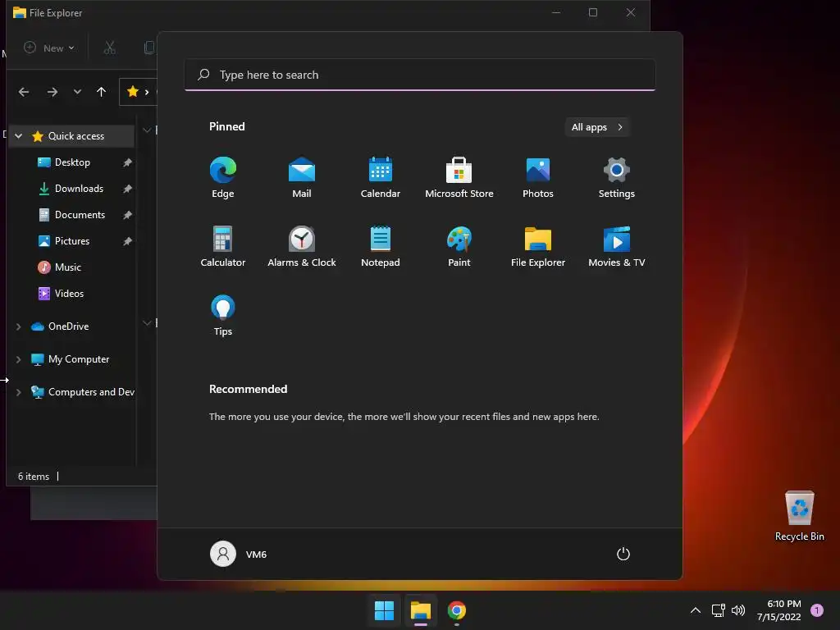Expand the OneDrive tree node
840x630 pixels.
click(x=19, y=326)
